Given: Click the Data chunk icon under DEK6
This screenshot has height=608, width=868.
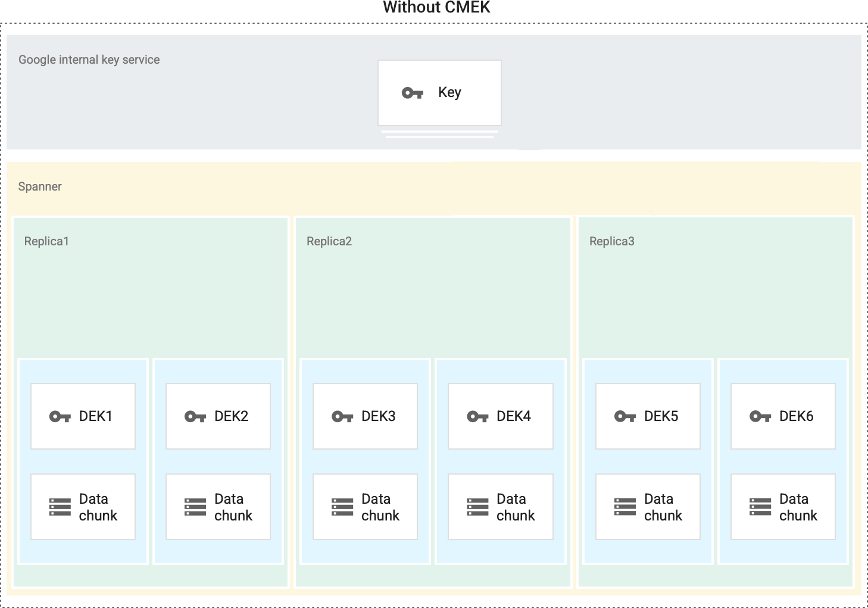Looking at the screenshot, I should pyautogui.click(x=760, y=507).
